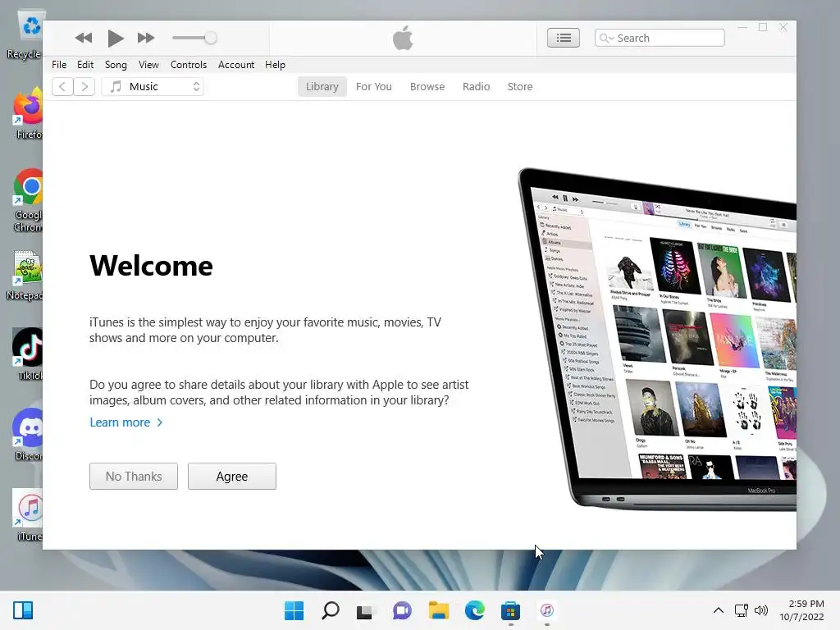Expand the Music media picker dropdown
This screenshot has height=630, width=840.
coord(153,87)
